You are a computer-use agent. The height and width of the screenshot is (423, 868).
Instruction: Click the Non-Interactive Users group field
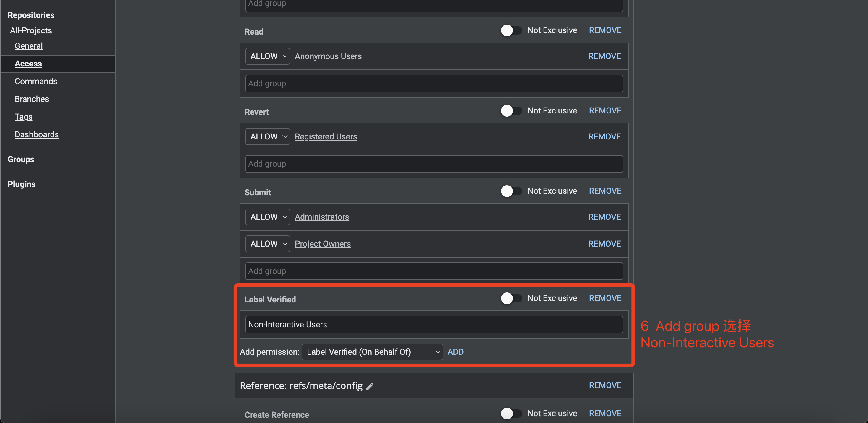[434, 325]
